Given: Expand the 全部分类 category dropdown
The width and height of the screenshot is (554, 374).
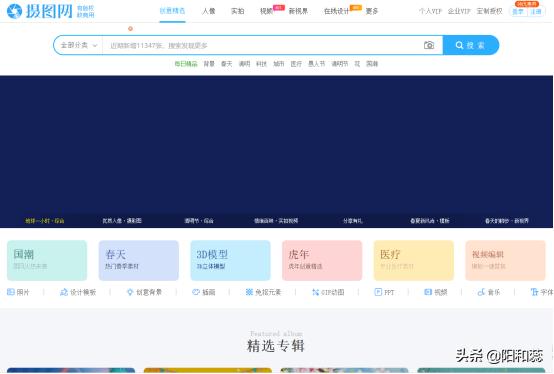Looking at the screenshot, I should click(x=78, y=45).
